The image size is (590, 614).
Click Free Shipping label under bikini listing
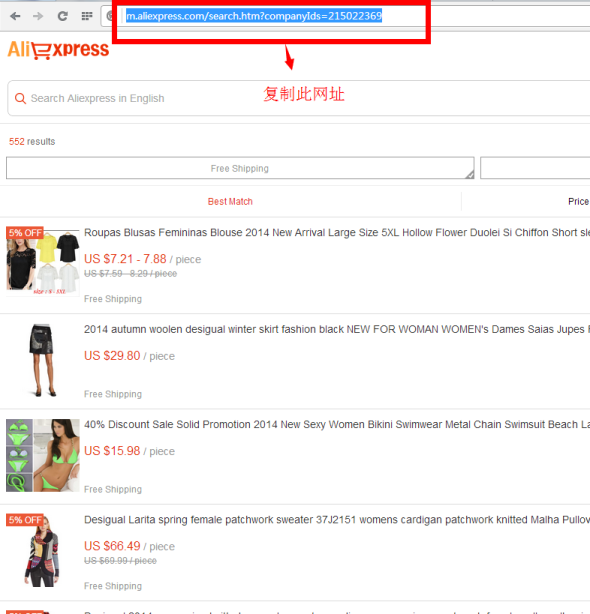tap(113, 489)
